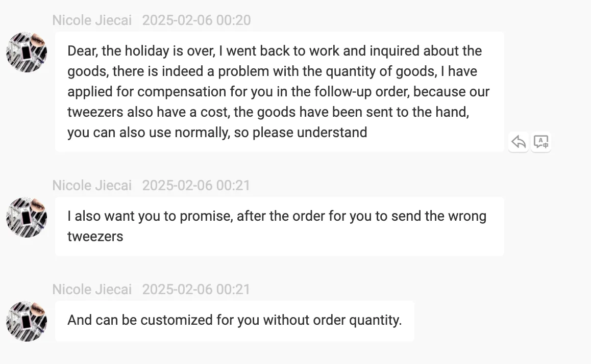Viewport: 591px width, 364px height.
Task: Click the reply arrow icon on first message
Action: click(x=519, y=142)
